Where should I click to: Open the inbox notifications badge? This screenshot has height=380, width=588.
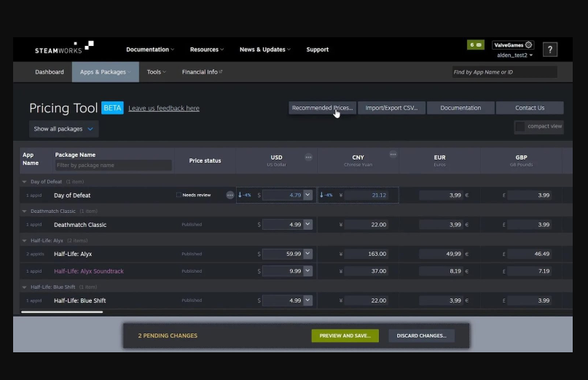point(475,44)
